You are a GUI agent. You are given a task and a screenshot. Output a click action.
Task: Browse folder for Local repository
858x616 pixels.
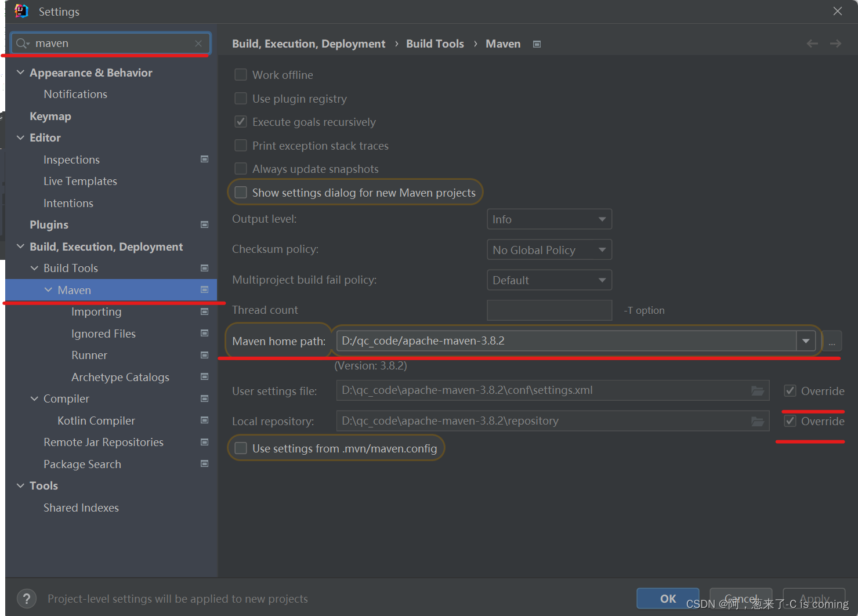click(x=758, y=421)
